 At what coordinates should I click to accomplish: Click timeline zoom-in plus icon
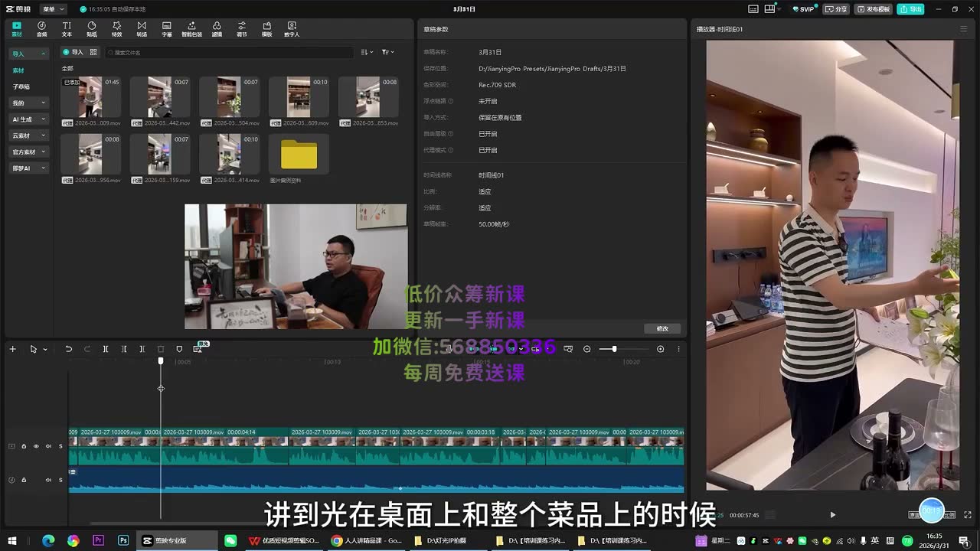pos(661,349)
